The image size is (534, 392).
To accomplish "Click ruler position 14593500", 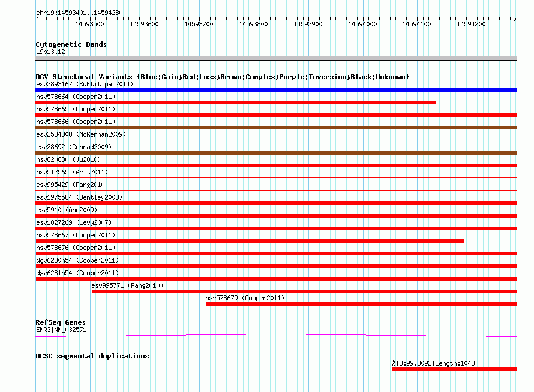I will click(x=89, y=24).
